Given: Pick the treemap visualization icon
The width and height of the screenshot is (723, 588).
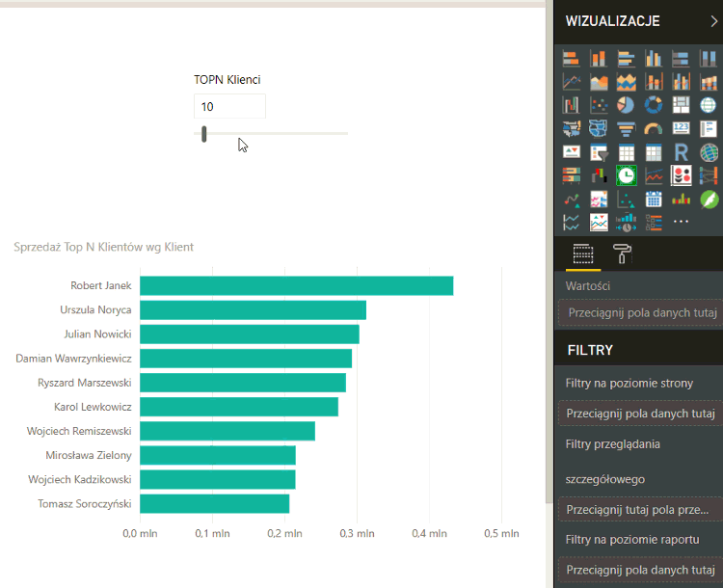Looking at the screenshot, I should click(681, 105).
